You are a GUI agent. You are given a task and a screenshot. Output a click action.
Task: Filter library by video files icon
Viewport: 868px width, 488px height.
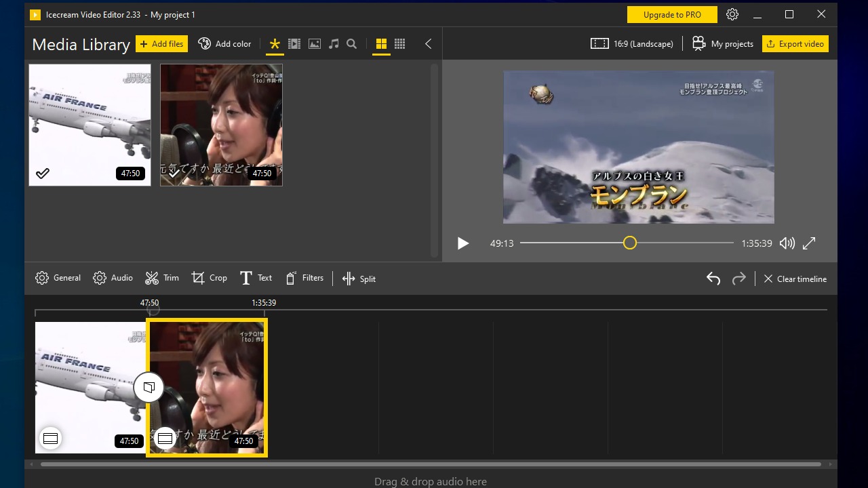coord(294,44)
